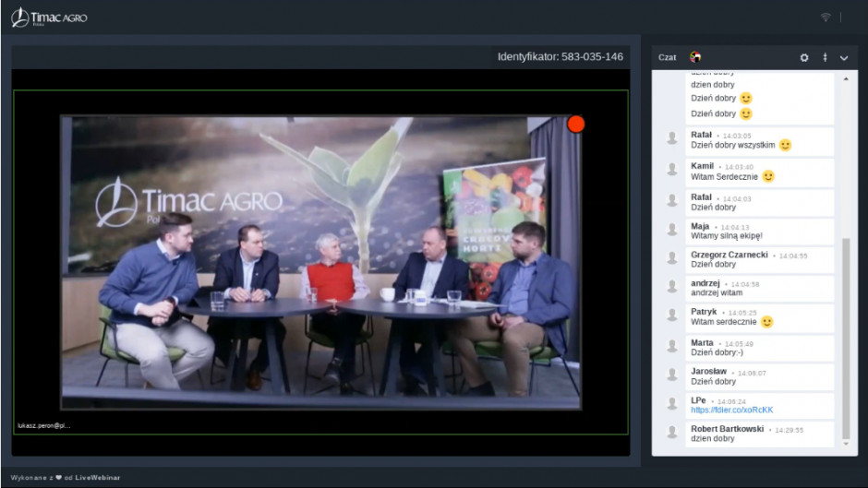Click message 'Dzień dobry wszystkim'
Viewport: 868px width, 488px height.
tap(733, 145)
